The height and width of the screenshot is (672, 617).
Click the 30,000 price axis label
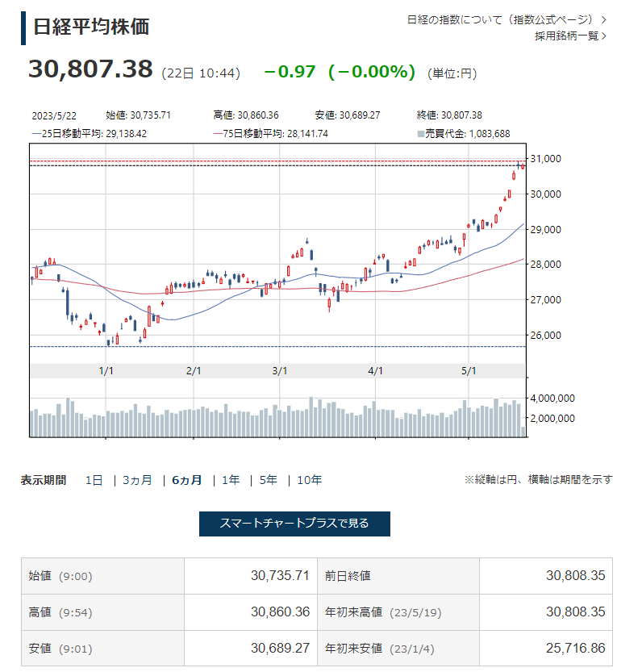pyautogui.click(x=545, y=194)
